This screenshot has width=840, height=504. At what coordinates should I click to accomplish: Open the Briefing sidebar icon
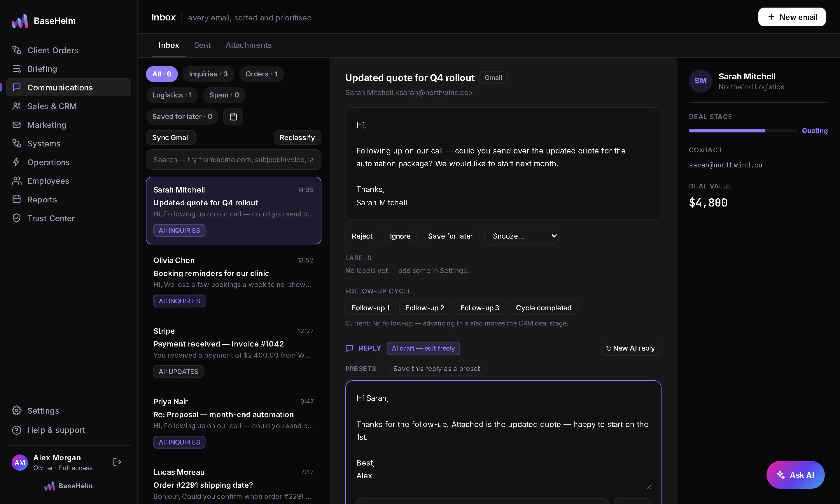(17, 69)
